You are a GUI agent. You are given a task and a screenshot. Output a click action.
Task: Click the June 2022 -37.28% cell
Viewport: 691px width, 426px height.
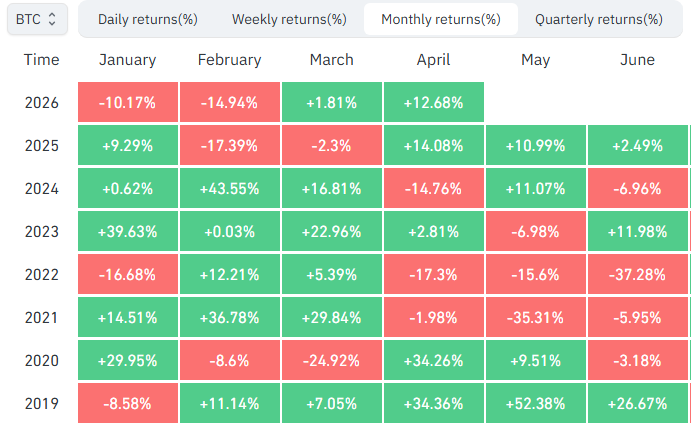coord(637,275)
